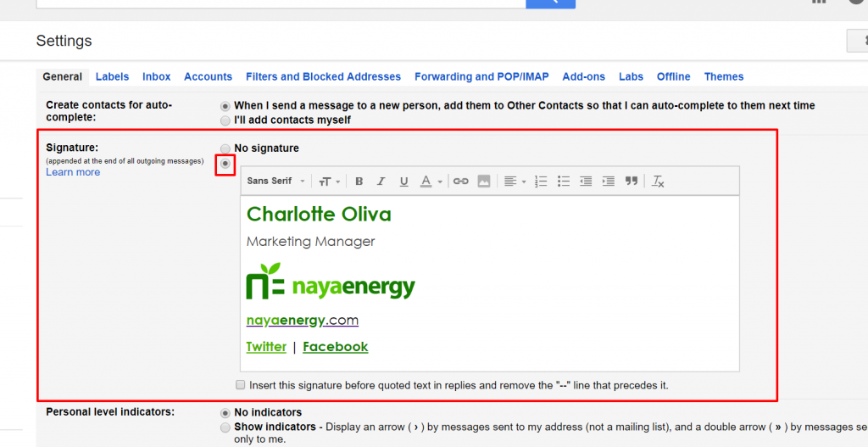Open the Offline settings tab

[x=674, y=77]
